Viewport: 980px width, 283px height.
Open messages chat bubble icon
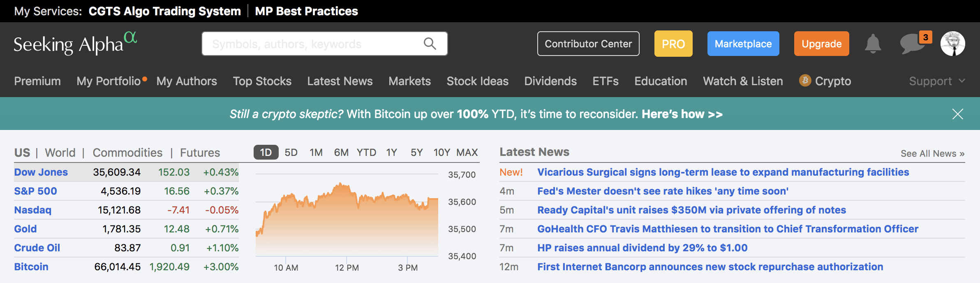pyautogui.click(x=911, y=44)
